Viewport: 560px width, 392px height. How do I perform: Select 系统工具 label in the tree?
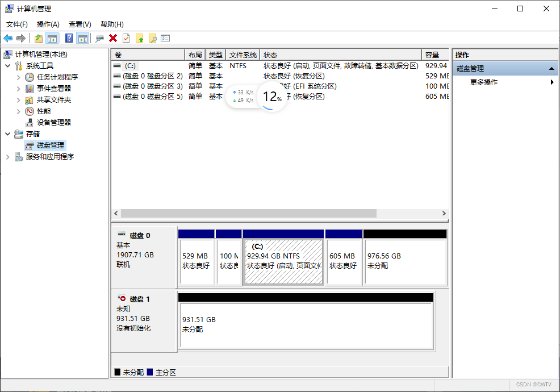coord(40,66)
